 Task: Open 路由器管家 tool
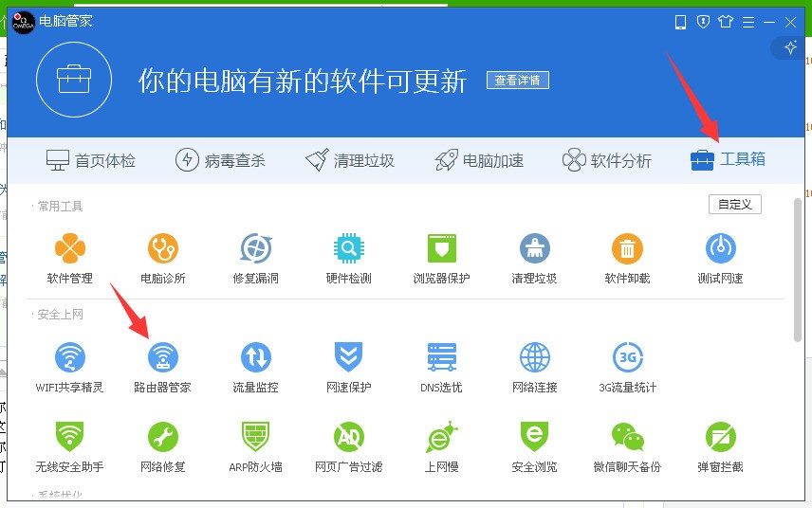click(x=163, y=367)
